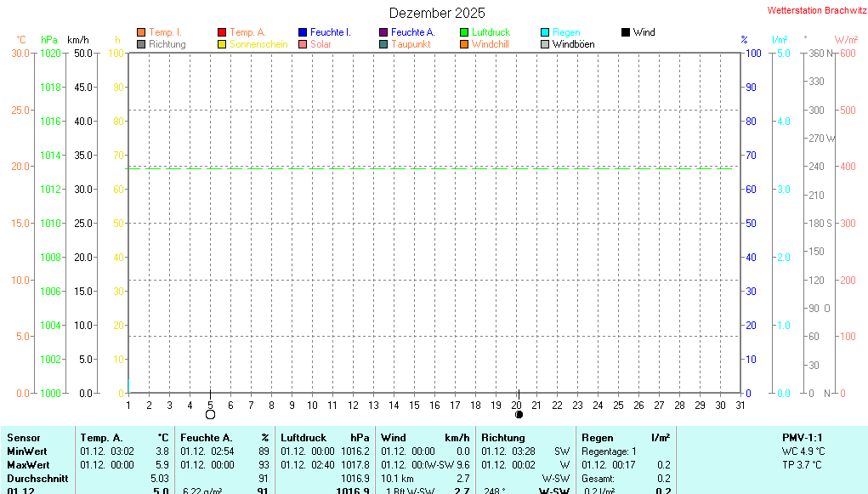
Task: Click the black Wind legend swatch
Action: pos(626,32)
